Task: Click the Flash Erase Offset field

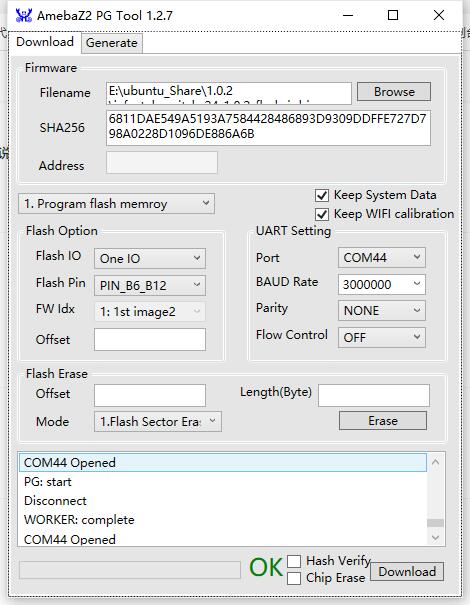Action: coord(150,395)
